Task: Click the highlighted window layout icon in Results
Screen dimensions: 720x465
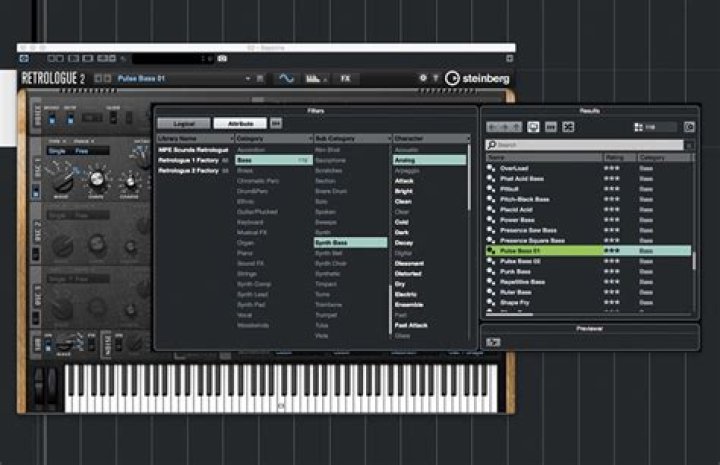Action: coord(533,127)
